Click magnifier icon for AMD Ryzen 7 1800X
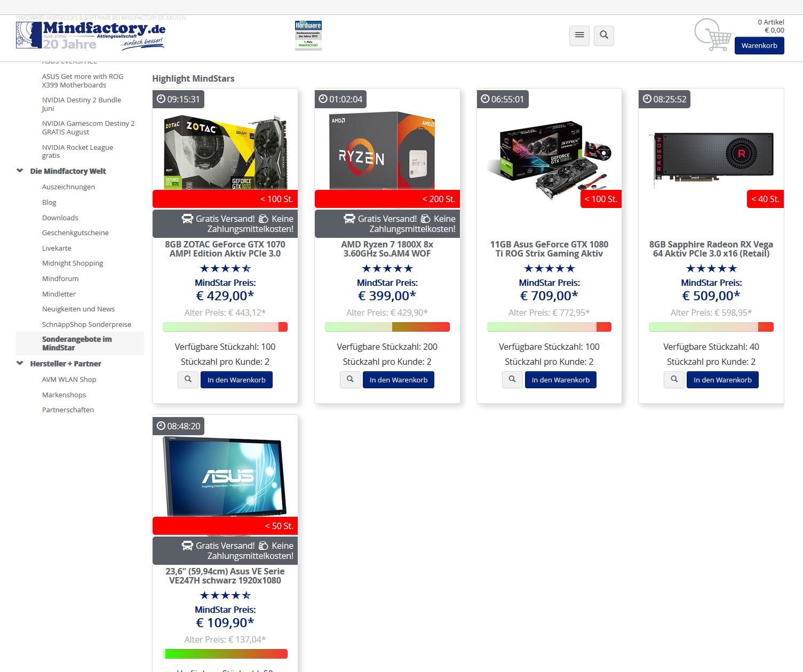The width and height of the screenshot is (803, 672). pos(350,380)
